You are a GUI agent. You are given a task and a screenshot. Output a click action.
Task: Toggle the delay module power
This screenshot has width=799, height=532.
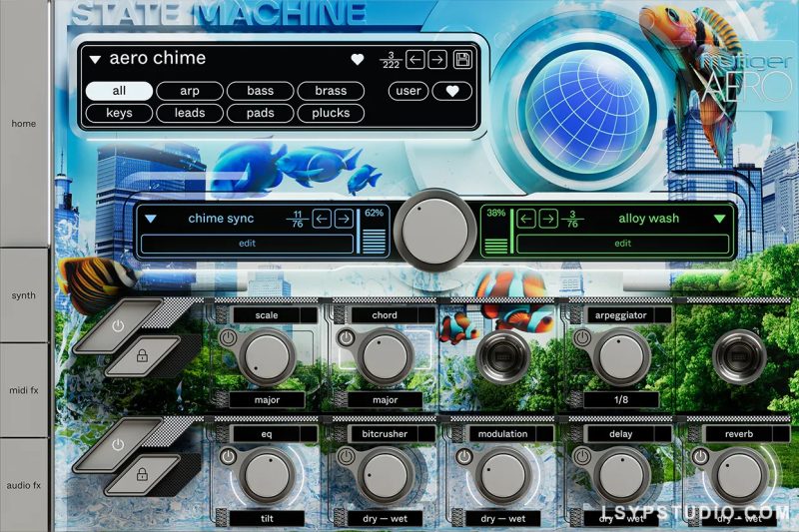(x=582, y=457)
